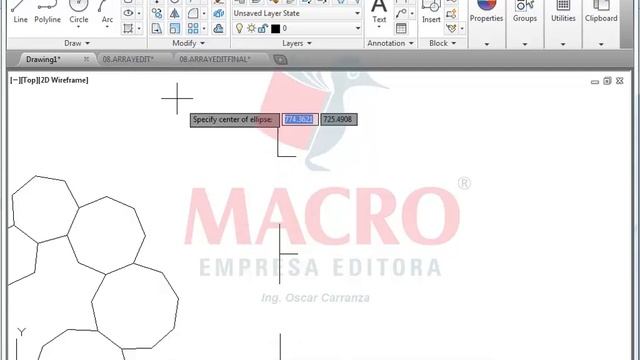The image size is (640, 360).
Task: Open the [-] viewport controls menu
Action: (15, 80)
